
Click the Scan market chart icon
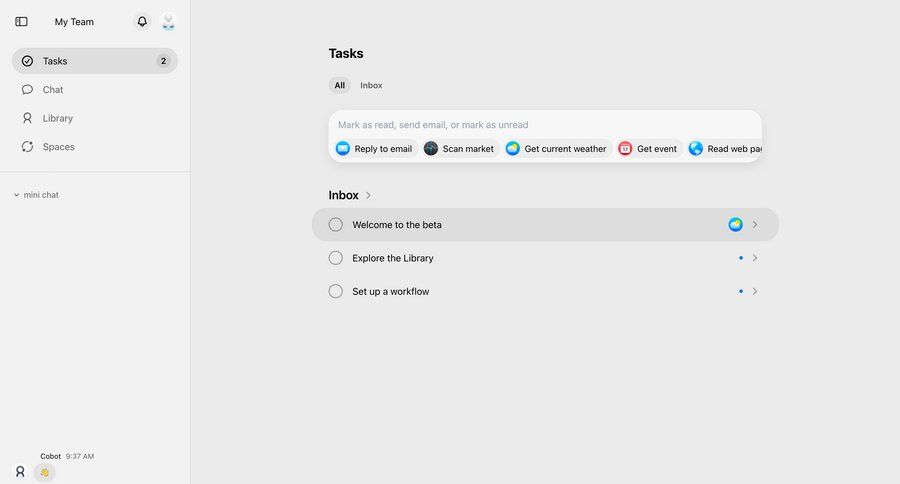pyautogui.click(x=431, y=149)
